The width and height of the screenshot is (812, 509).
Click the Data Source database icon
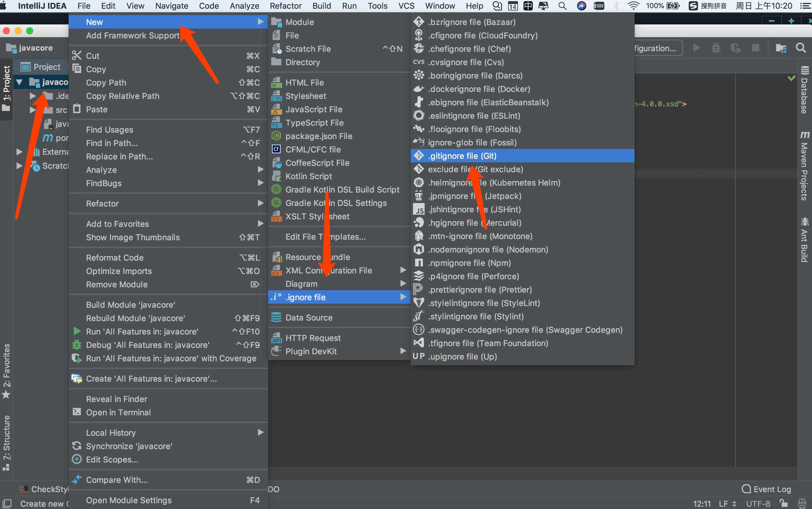[276, 317]
